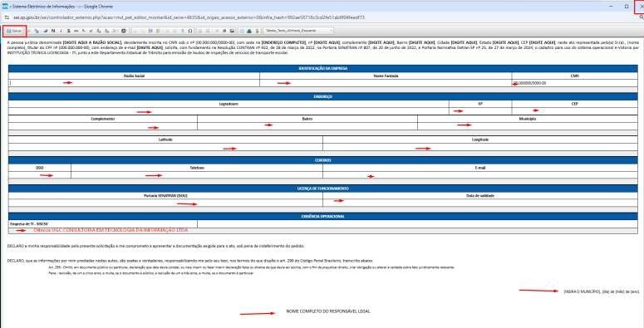
Task: Click the empty cell under DDD
Action: (39, 175)
